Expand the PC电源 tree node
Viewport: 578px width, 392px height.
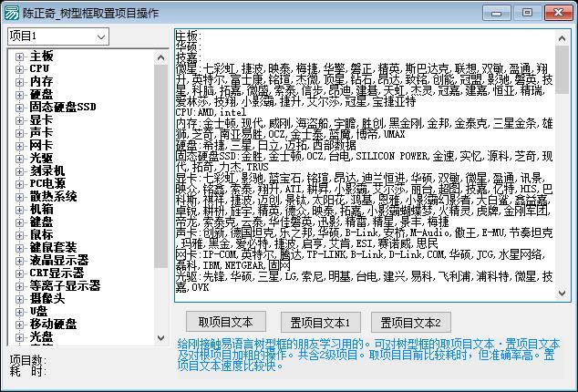pyautogui.click(x=19, y=184)
